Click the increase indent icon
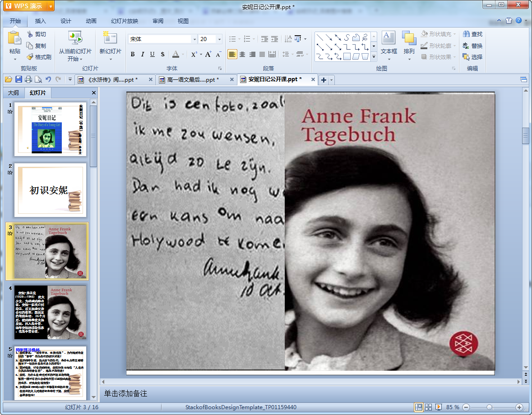532x415 pixels. 274,39
